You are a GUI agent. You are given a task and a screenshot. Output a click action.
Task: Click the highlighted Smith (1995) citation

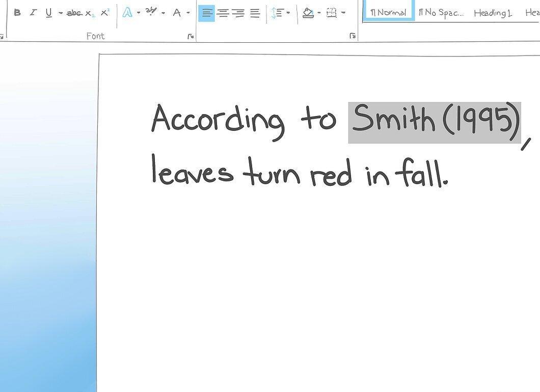[x=435, y=123]
